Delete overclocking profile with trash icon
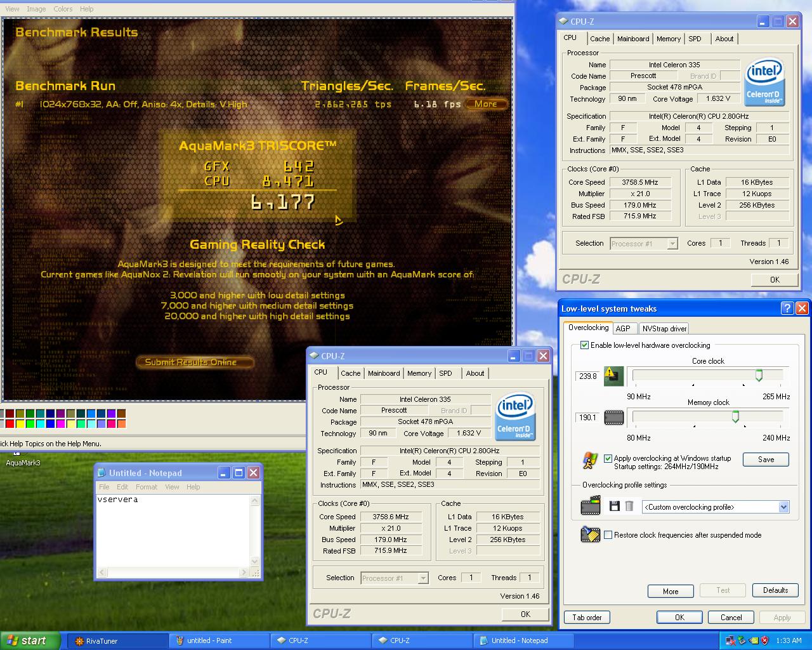The height and width of the screenshot is (650, 812). tap(629, 506)
